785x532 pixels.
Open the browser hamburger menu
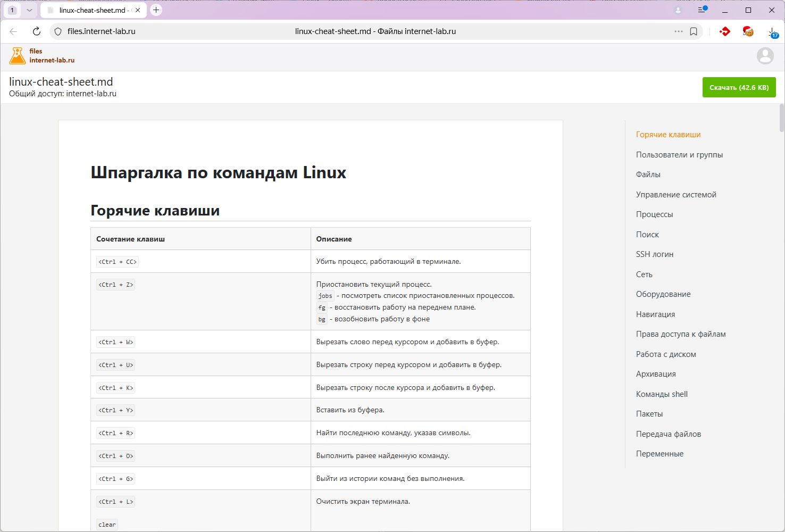coord(702,10)
